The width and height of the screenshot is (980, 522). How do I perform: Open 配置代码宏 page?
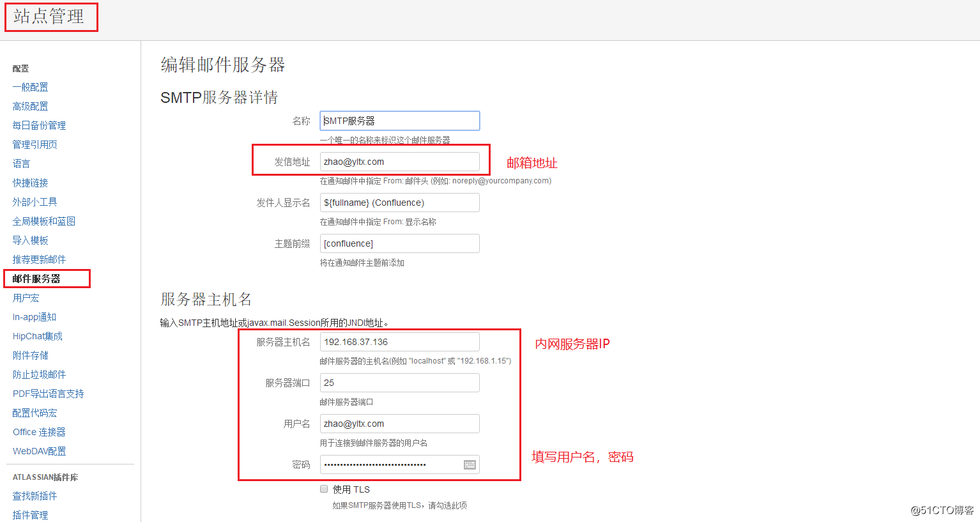tap(35, 413)
